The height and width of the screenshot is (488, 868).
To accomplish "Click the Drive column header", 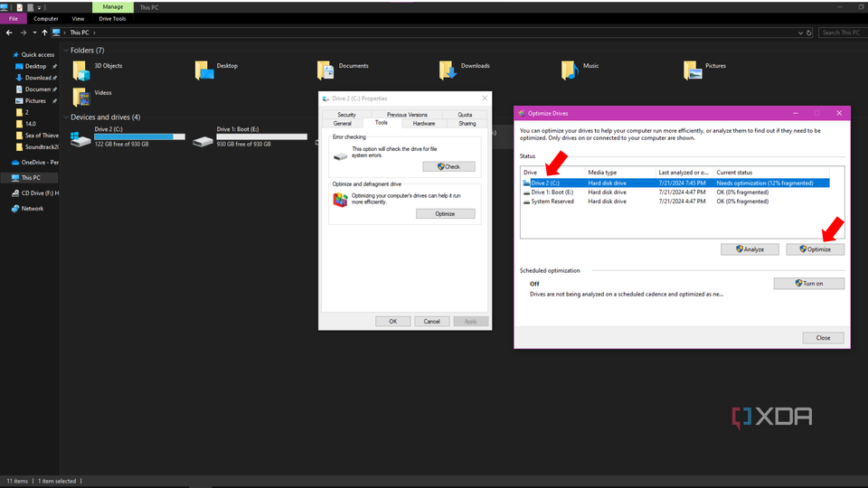I will 552,173.
